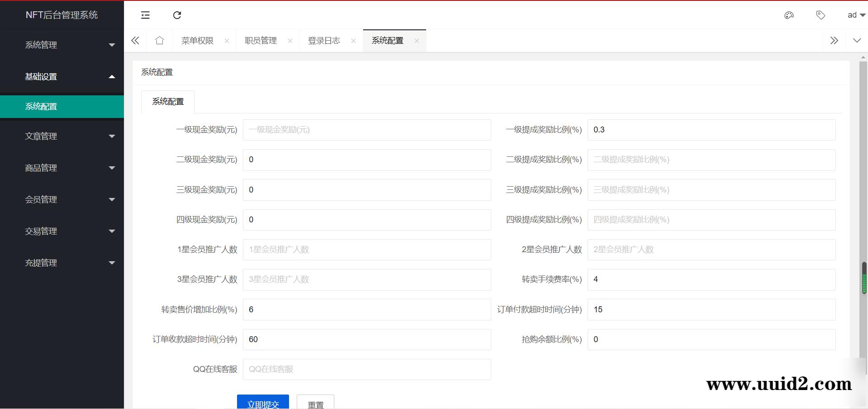
Task: Click the tag icon in header
Action: pos(820,15)
